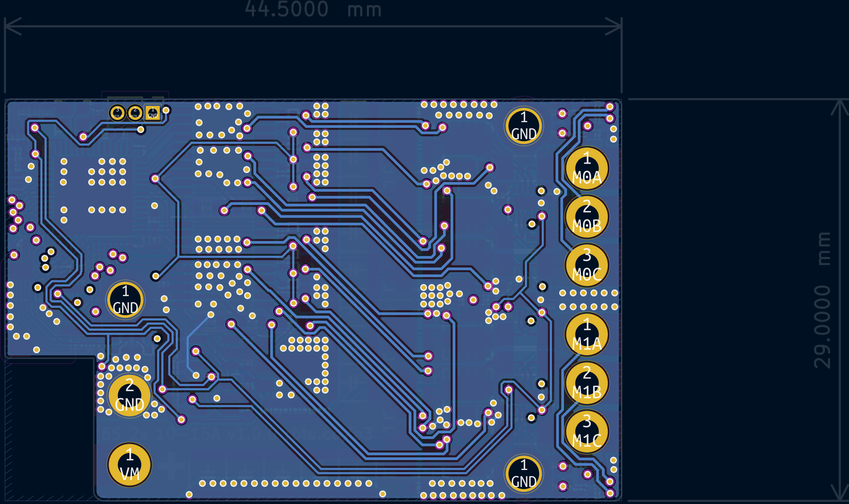This screenshot has height=504, width=849.
Task: Select the square GND header pad 1
Action: coord(153,113)
